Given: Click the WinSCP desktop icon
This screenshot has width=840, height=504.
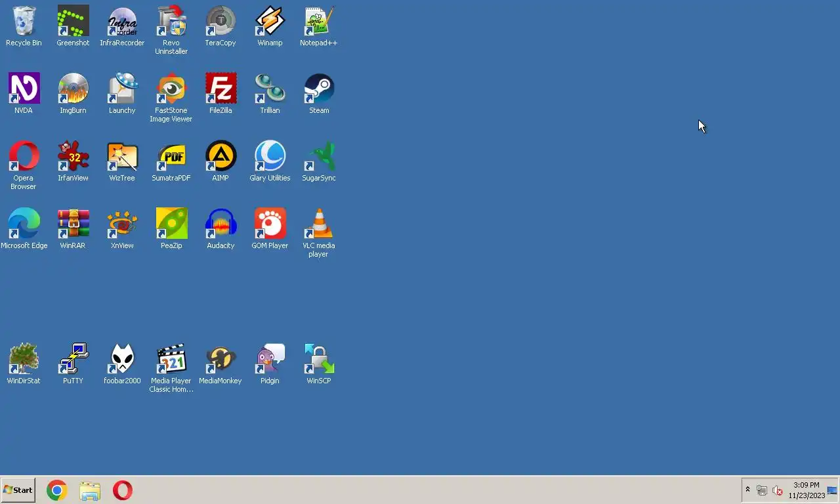Looking at the screenshot, I should 319,364.
